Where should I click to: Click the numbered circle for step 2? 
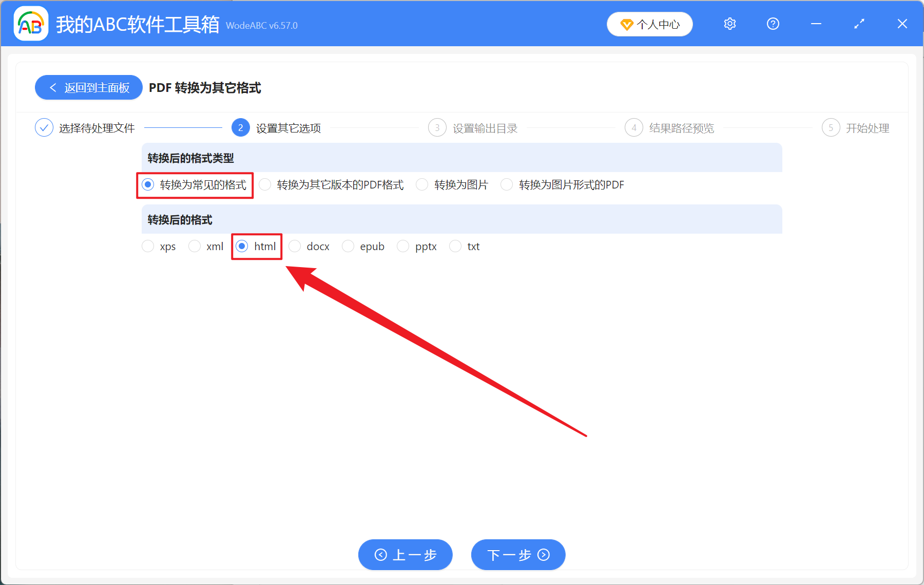coord(240,127)
